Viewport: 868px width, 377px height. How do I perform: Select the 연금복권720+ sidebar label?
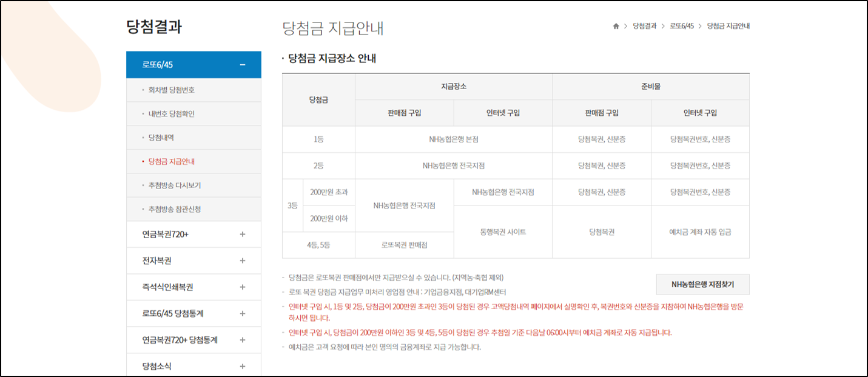click(x=166, y=234)
